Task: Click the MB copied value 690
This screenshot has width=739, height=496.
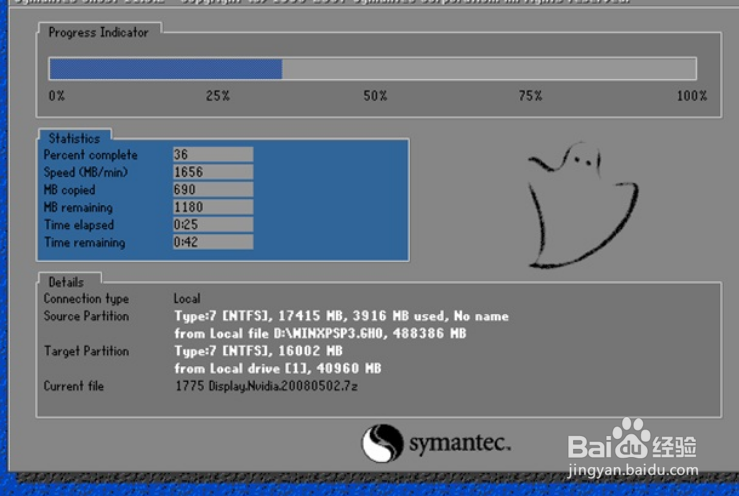Action: tap(213, 189)
